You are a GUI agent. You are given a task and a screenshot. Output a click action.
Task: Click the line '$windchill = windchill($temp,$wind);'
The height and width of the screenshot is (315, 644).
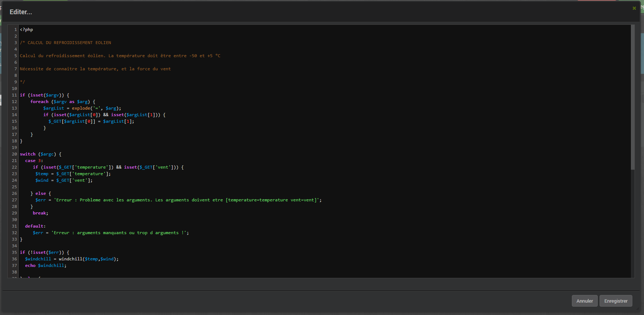click(x=72, y=259)
